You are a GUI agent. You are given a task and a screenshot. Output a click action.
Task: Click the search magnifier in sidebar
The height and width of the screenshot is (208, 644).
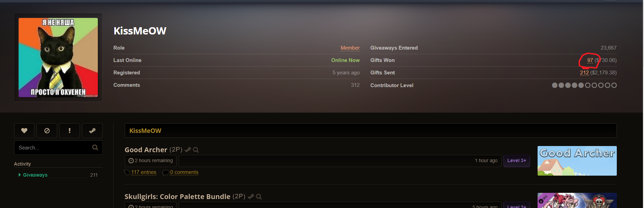tap(95, 147)
